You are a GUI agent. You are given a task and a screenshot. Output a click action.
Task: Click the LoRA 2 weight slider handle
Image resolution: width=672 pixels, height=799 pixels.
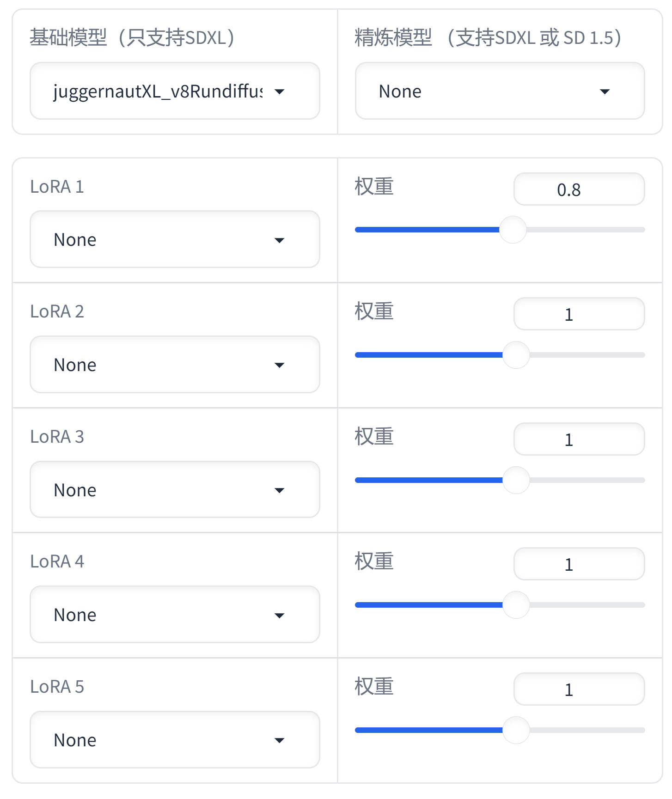(x=516, y=355)
